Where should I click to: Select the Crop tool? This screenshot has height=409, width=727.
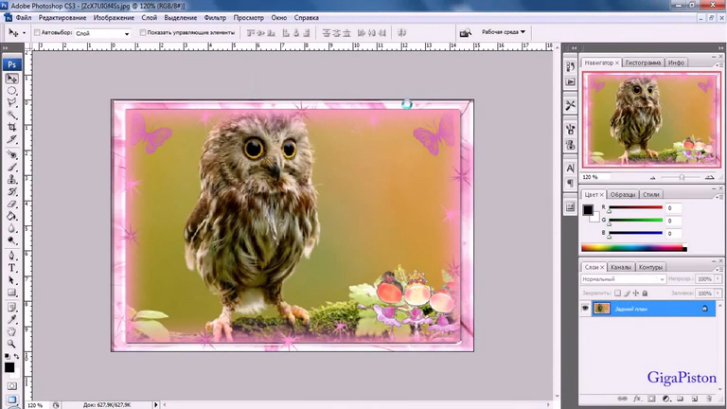(12, 128)
